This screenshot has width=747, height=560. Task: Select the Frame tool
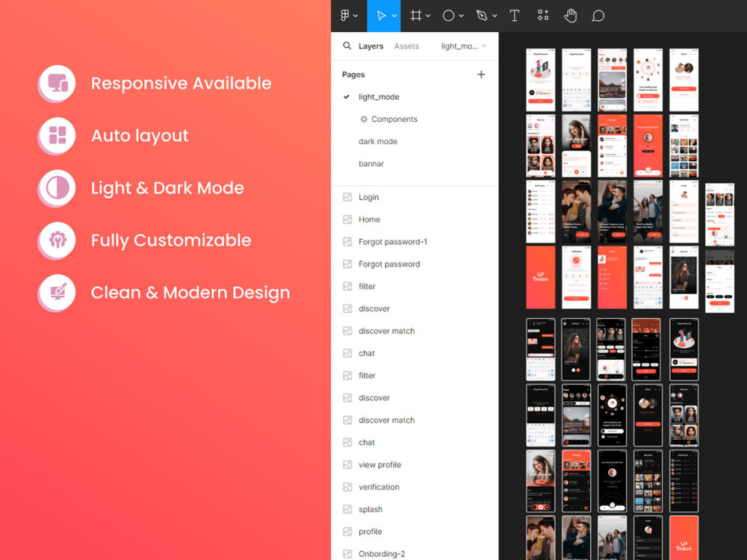416,16
